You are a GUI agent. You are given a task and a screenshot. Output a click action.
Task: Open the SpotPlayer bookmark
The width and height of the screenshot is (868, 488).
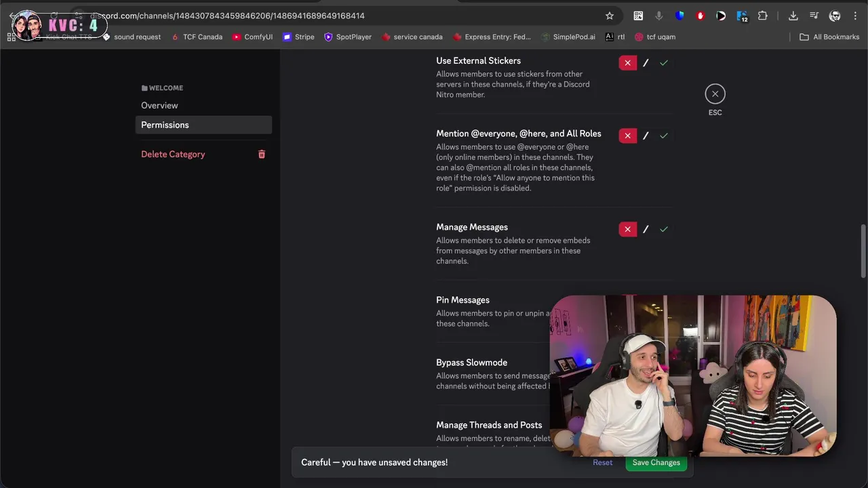point(348,37)
